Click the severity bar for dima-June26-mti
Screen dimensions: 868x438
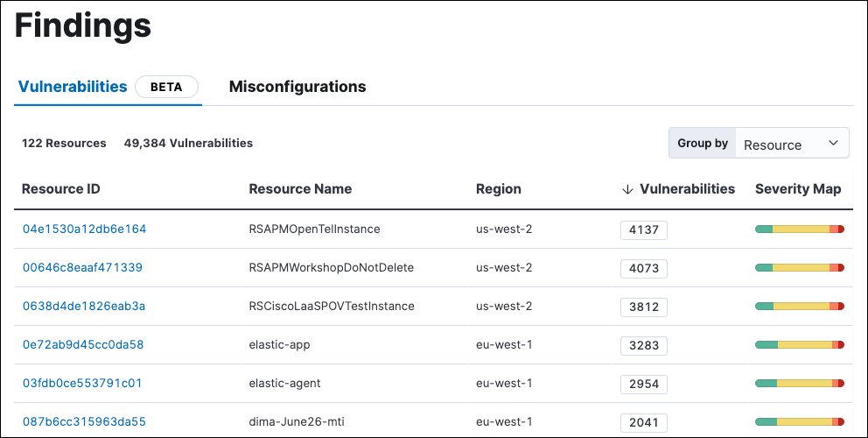point(800,422)
